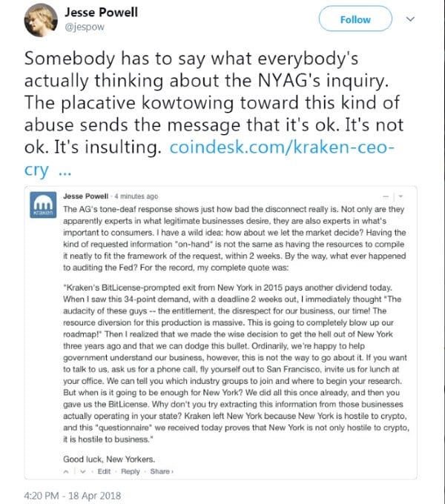Open the tweet timestamp 4:20 PM - 18 Apr 2018
Screen dimensions: 445x504
[73, 495]
